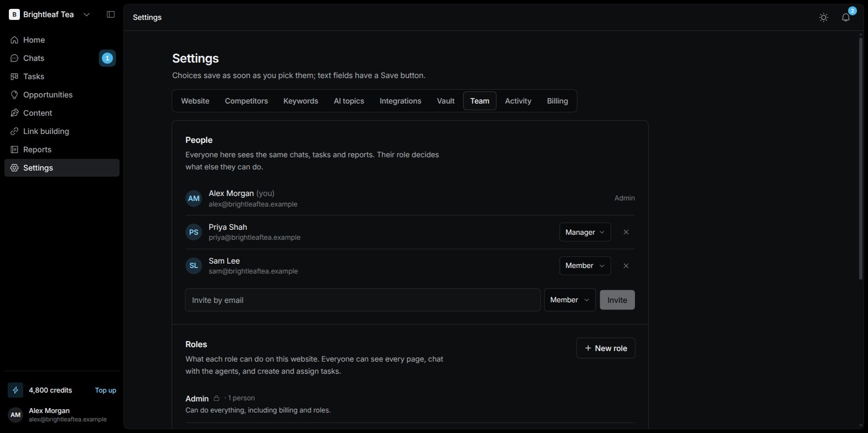868x433 pixels.
Task: Open the Brightleaf Tea workspace switcher
Action: point(50,14)
